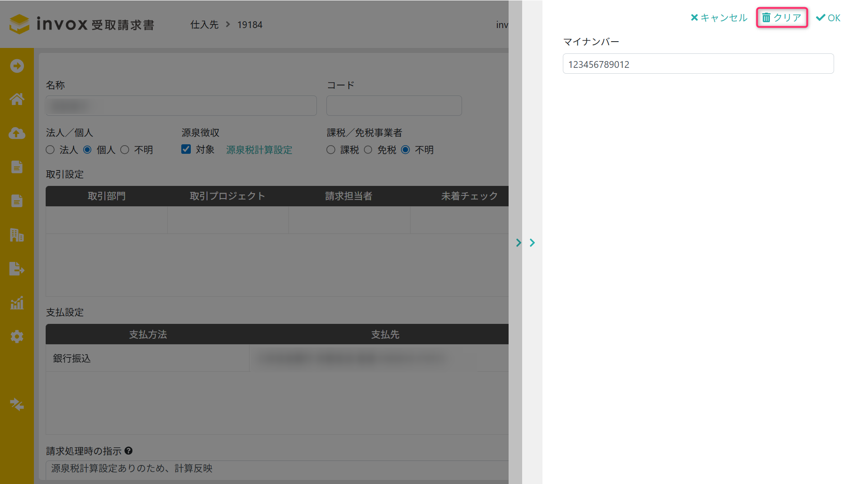Image resolution: width=868 pixels, height=484 pixels.
Task: Collapse the side panel with chevron arrow
Action: tap(532, 243)
